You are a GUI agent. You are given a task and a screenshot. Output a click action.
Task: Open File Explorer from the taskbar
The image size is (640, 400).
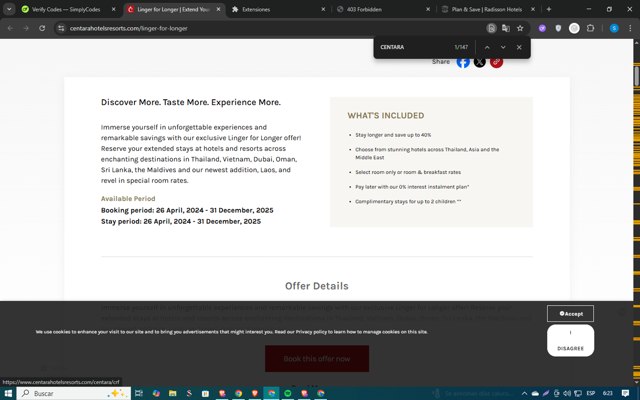173,393
